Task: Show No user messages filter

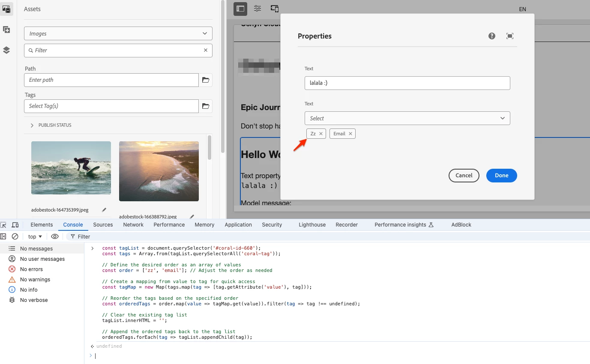Action: 42,259
